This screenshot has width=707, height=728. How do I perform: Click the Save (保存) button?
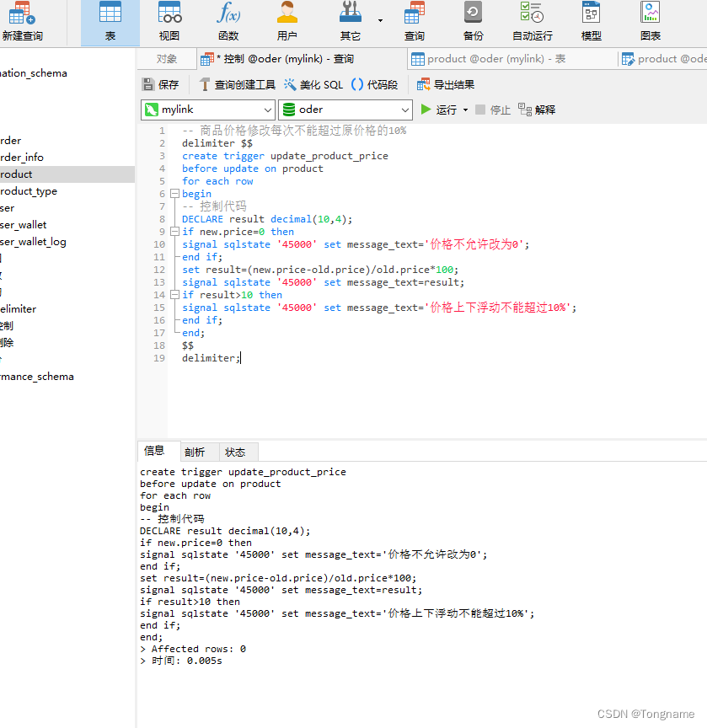click(161, 84)
